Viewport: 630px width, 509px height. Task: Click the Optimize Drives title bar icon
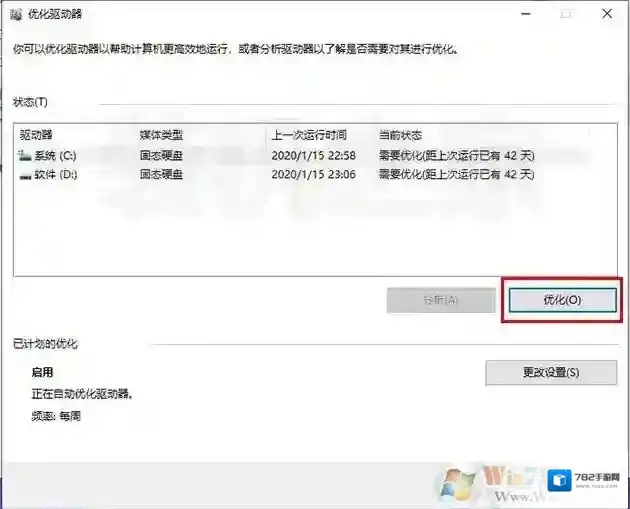tap(16, 15)
